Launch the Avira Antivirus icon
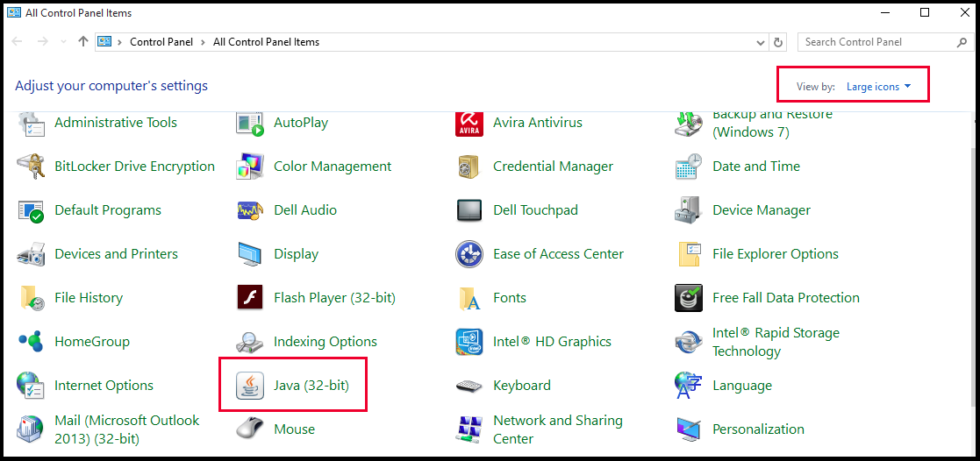The width and height of the screenshot is (980, 461). click(x=469, y=123)
